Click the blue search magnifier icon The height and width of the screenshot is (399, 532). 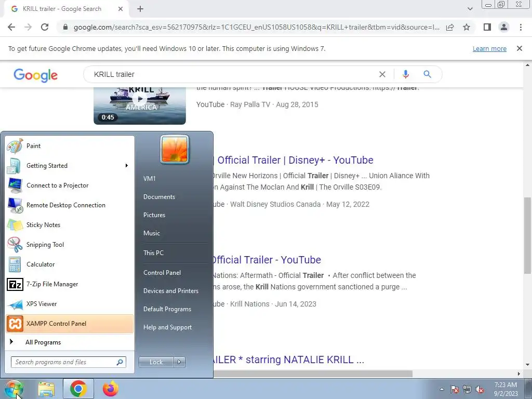[427, 74]
